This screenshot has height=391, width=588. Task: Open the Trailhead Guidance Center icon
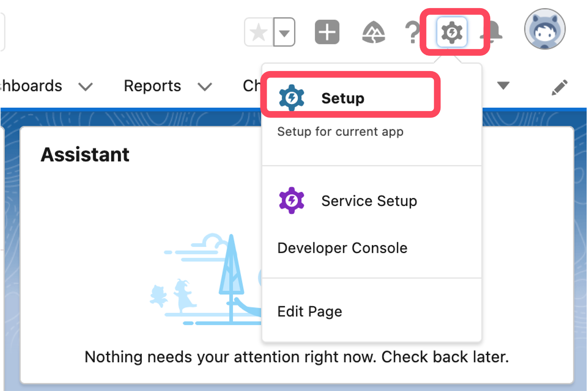coord(374,33)
